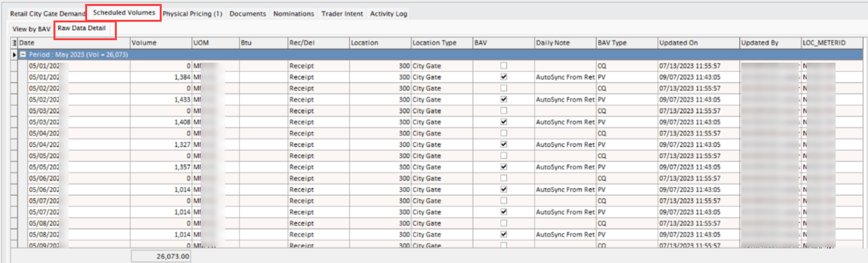
Task: Sort by the Rec/Del column header
Action: [318, 43]
